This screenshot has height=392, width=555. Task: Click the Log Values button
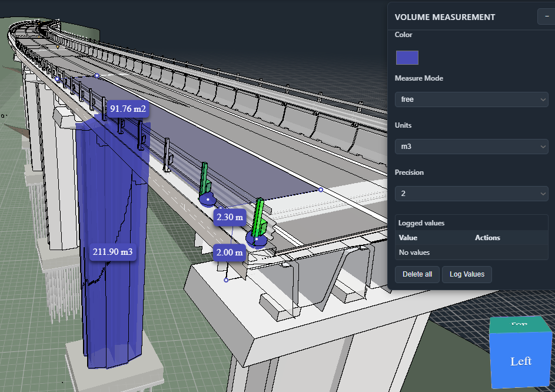point(467,274)
